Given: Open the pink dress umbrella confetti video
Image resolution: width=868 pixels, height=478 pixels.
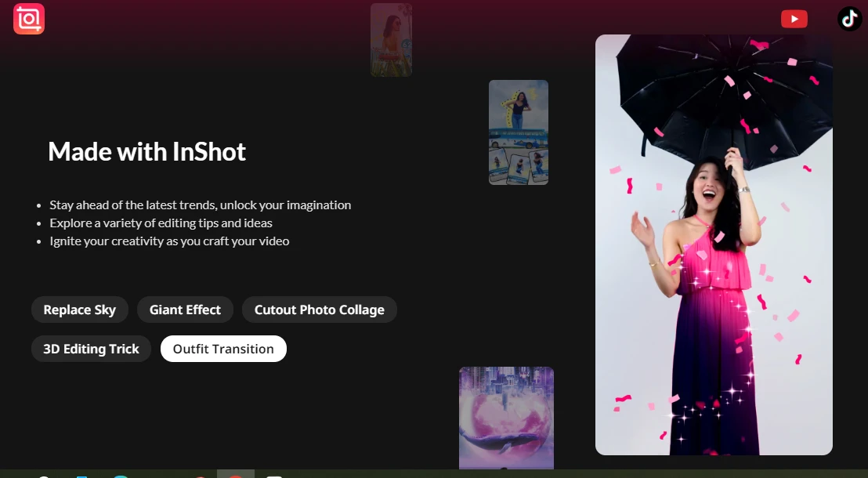Looking at the screenshot, I should pos(714,243).
